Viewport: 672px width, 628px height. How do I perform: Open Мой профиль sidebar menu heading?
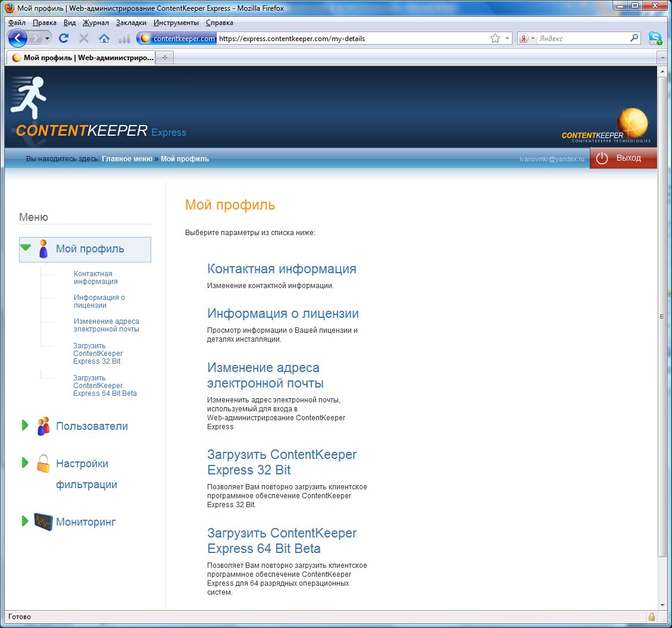(x=90, y=249)
